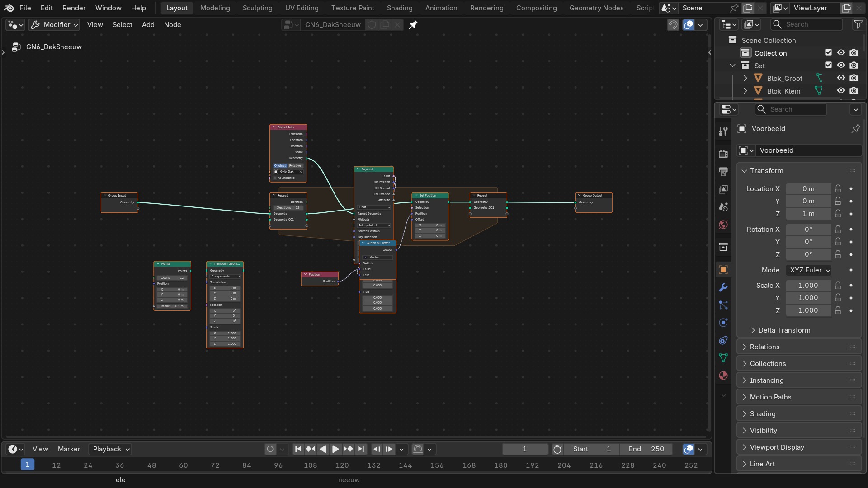The width and height of the screenshot is (868, 488).
Task: Open the Render properties camera tab icon
Action: [x=723, y=154]
